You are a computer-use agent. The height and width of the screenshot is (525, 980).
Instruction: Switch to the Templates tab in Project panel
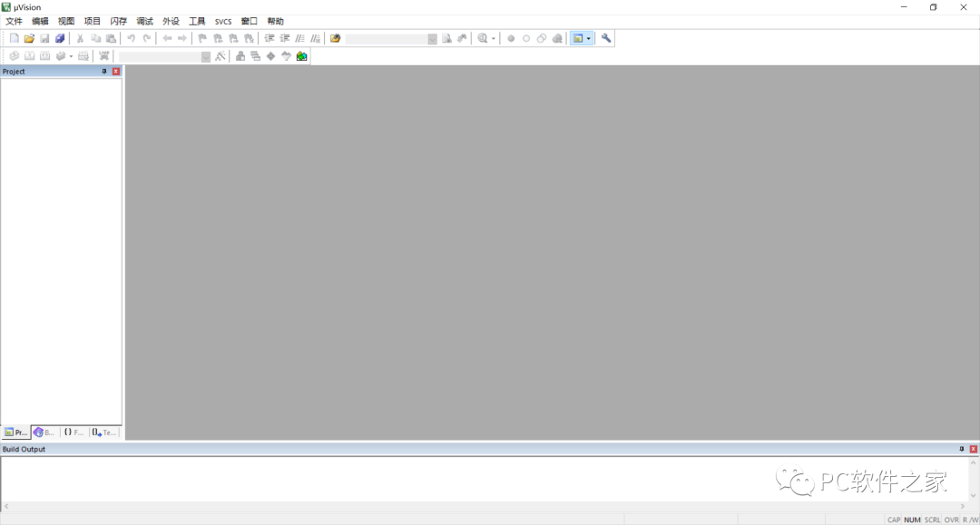pos(104,432)
